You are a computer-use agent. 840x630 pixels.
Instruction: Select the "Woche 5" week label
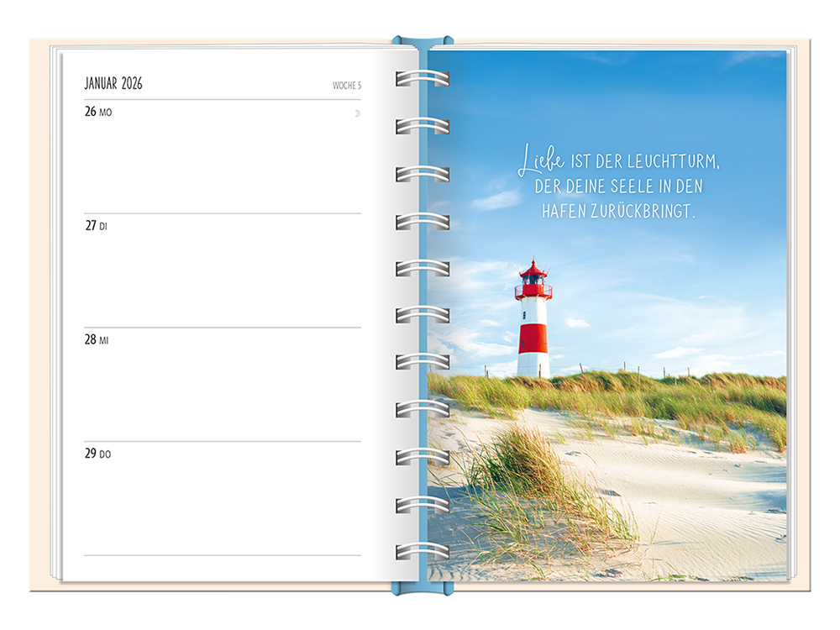pos(346,86)
